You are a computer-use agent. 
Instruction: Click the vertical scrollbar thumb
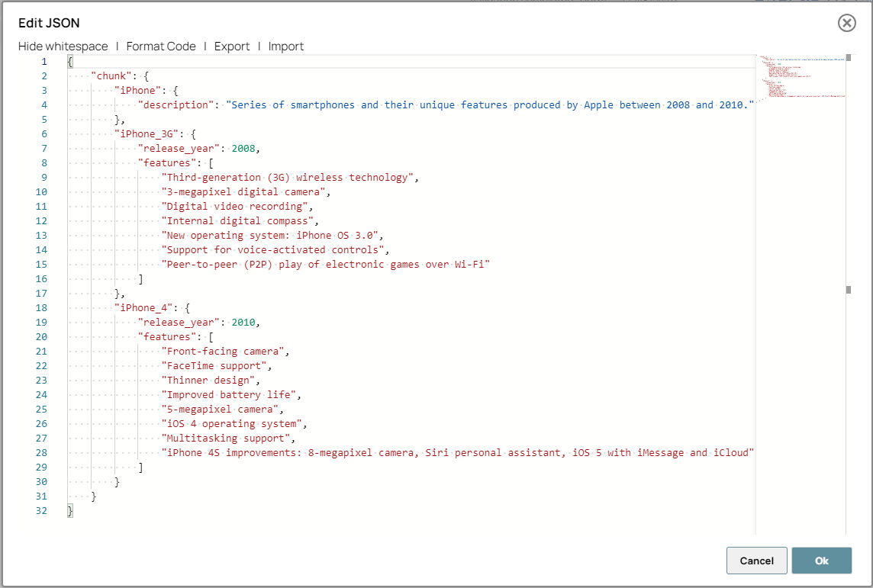click(848, 291)
